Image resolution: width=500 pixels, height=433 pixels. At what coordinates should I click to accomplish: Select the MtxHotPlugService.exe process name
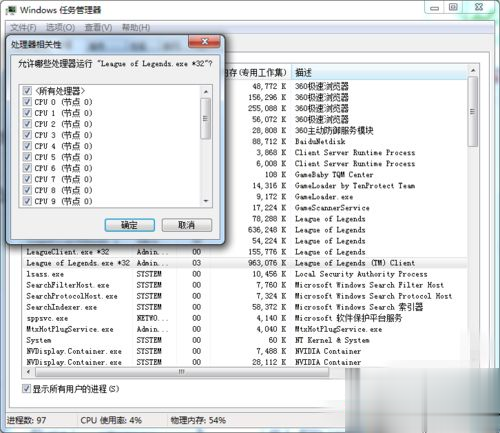(70, 329)
